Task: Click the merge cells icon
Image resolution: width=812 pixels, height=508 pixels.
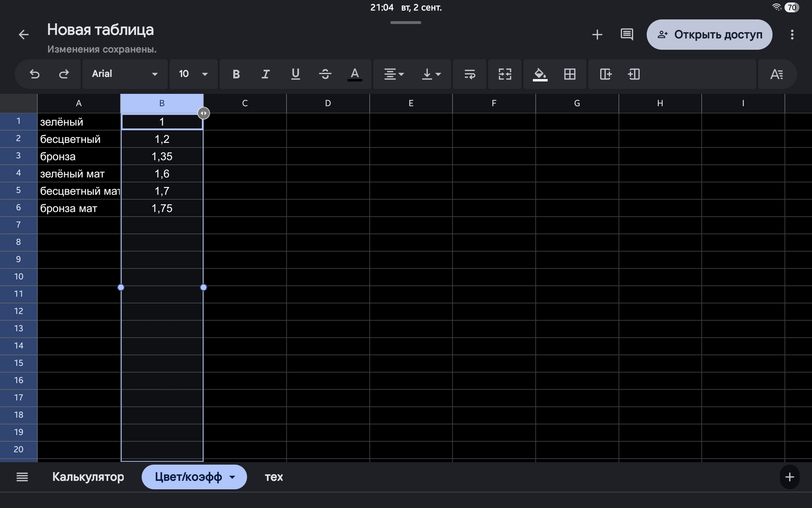Action: 505,74
